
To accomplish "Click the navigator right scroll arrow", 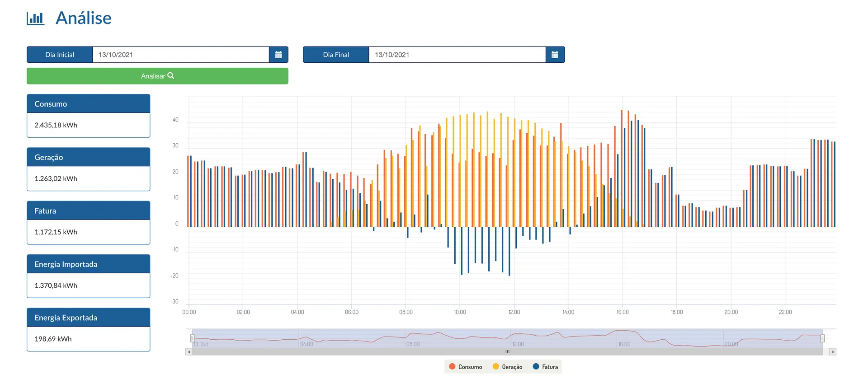I will [x=833, y=351].
